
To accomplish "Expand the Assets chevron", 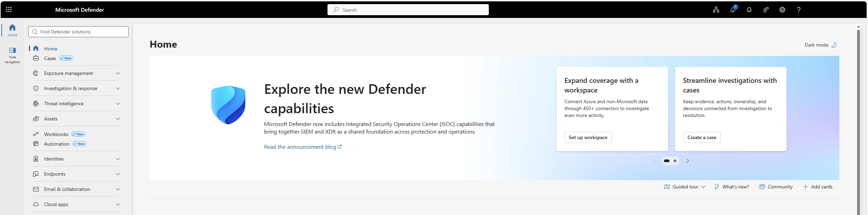I will [x=118, y=119].
